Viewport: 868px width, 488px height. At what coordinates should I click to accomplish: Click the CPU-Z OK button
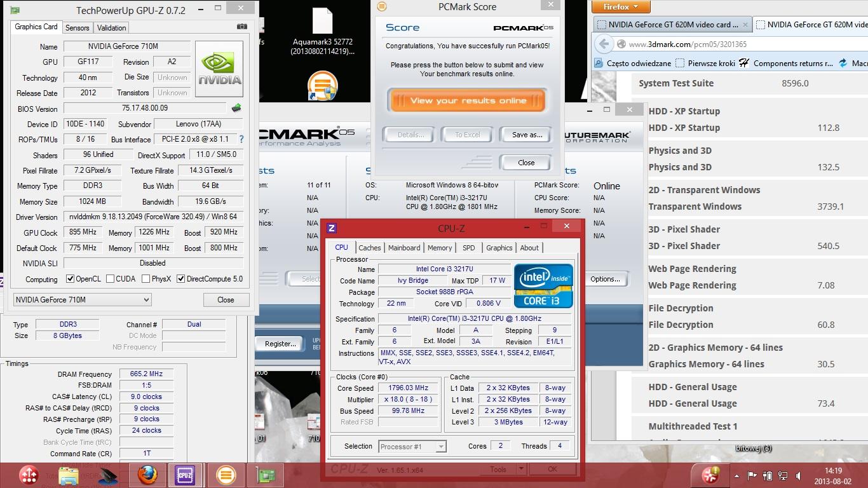click(x=552, y=469)
